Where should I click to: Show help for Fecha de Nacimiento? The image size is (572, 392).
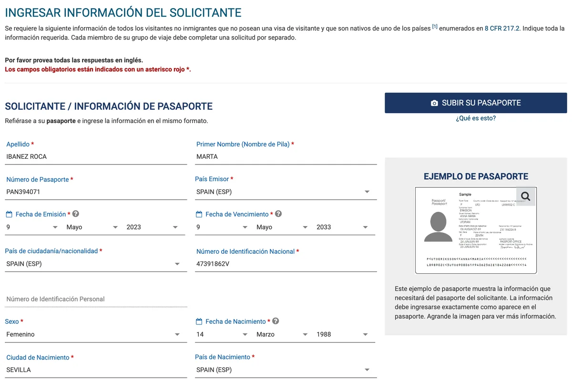point(276,321)
